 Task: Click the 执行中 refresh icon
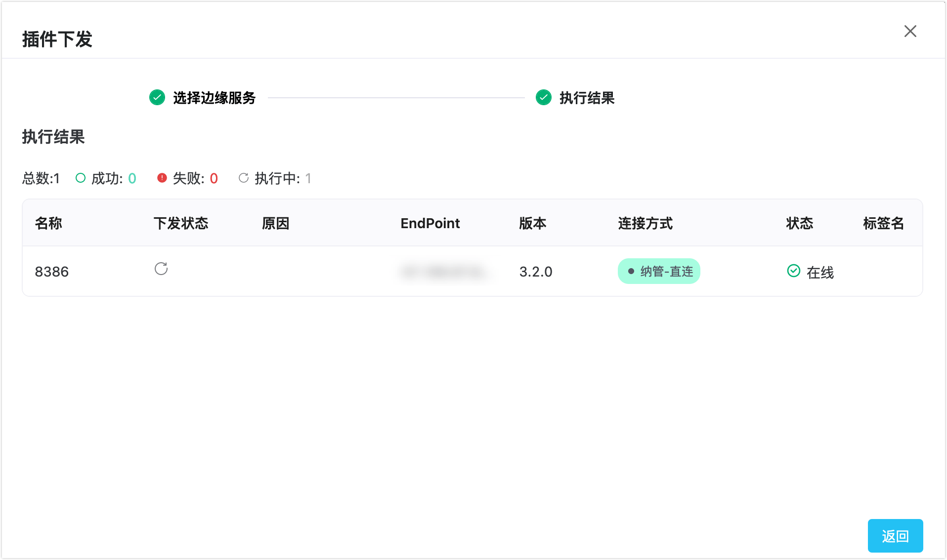[243, 178]
